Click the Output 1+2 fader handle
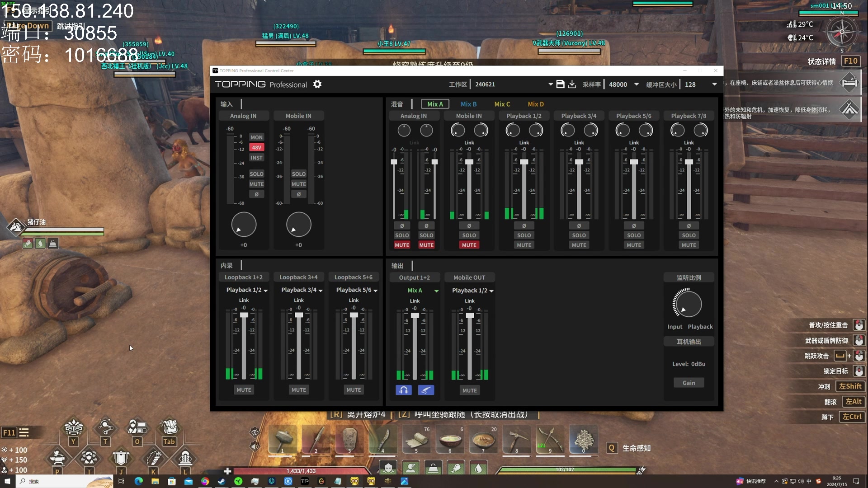 click(415, 315)
